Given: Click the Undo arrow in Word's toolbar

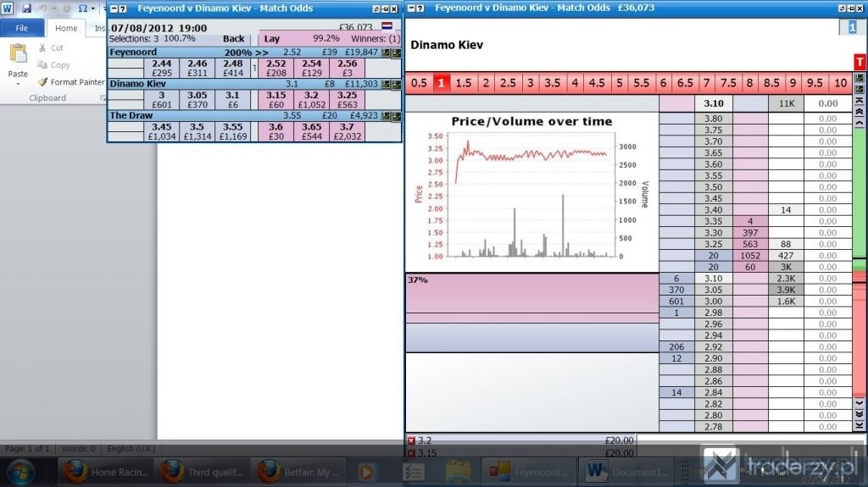Looking at the screenshot, I should click(42, 8).
